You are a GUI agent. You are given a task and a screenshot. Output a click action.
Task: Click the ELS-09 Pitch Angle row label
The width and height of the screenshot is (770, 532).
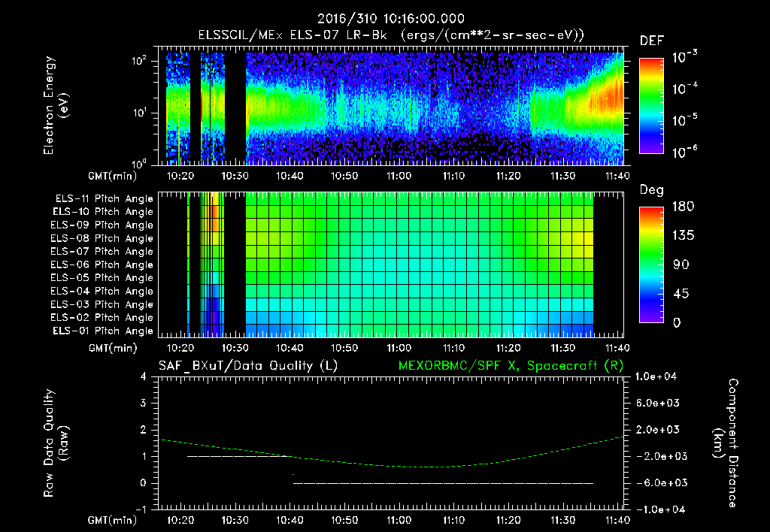[x=102, y=225]
